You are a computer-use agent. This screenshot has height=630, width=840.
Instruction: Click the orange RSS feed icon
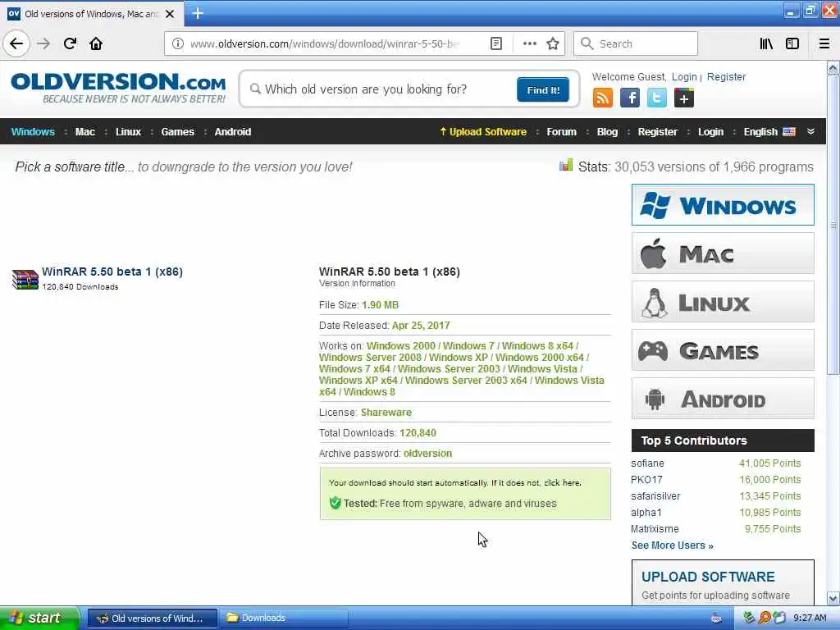pos(603,98)
